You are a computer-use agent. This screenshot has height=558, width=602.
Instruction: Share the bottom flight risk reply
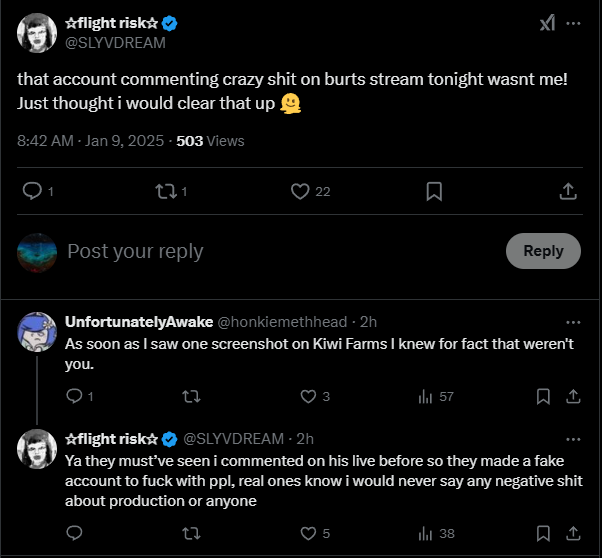[573, 533]
